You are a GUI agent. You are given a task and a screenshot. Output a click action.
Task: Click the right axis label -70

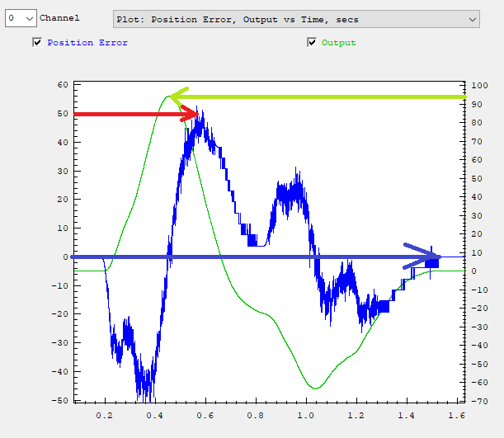tap(481, 402)
